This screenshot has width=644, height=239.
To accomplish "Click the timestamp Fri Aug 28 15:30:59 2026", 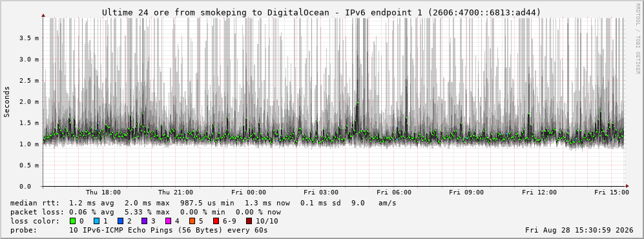I will click(579, 230).
